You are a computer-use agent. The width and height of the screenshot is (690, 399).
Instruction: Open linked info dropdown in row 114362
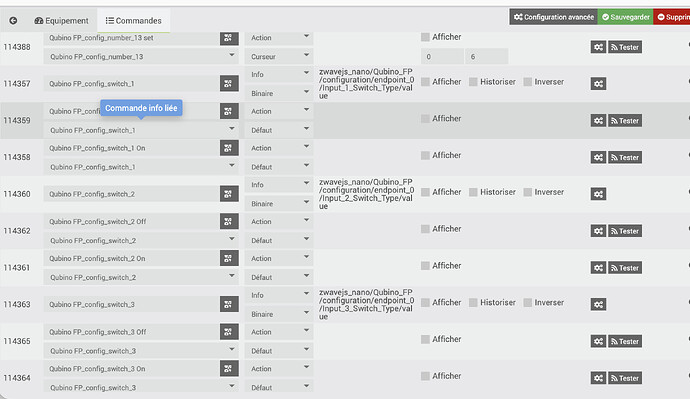(141, 240)
